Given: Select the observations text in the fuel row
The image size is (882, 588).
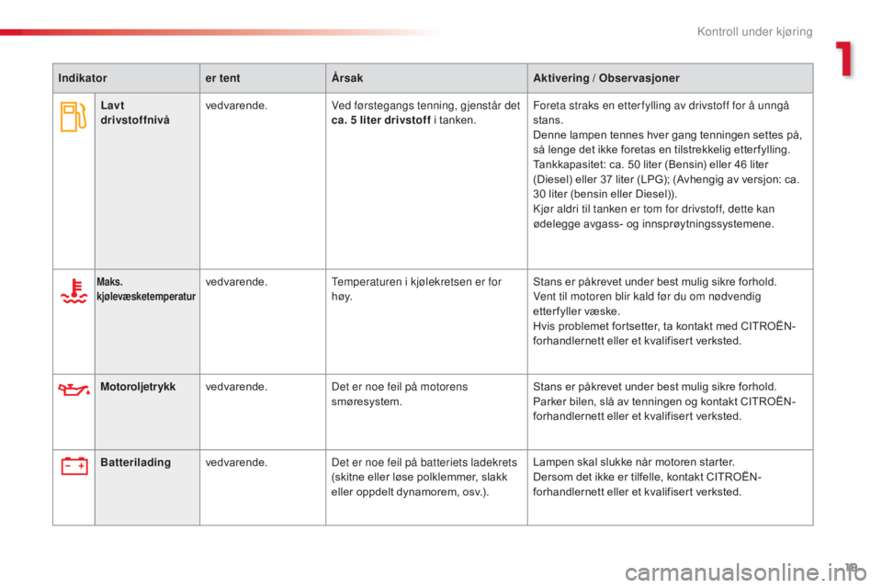Looking at the screenshot, I should 669,164.
